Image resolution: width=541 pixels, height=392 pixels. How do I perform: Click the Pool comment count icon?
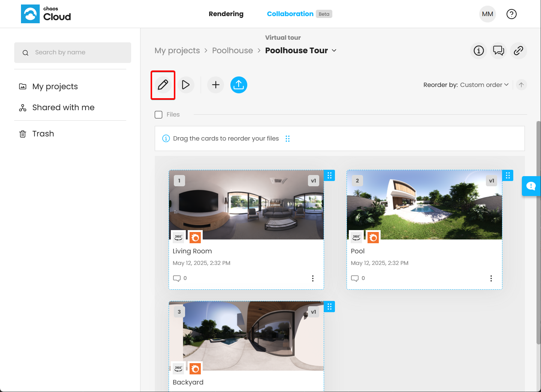click(x=355, y=278)
